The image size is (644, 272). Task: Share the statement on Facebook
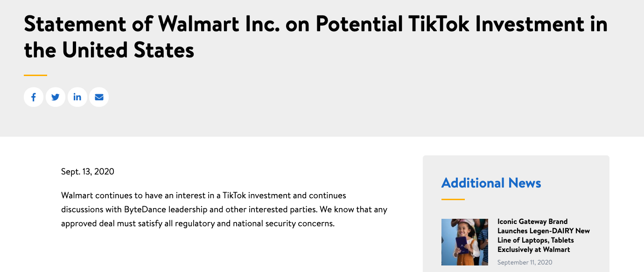[34, 97]
